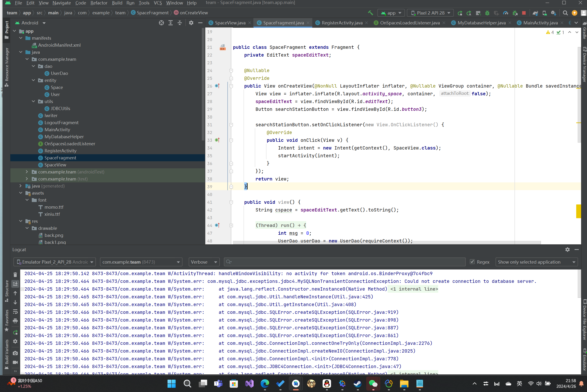Click the Make Project hammer icon
Image resolution: width=587 pixels, height=392 pixels.
[370, 13]
